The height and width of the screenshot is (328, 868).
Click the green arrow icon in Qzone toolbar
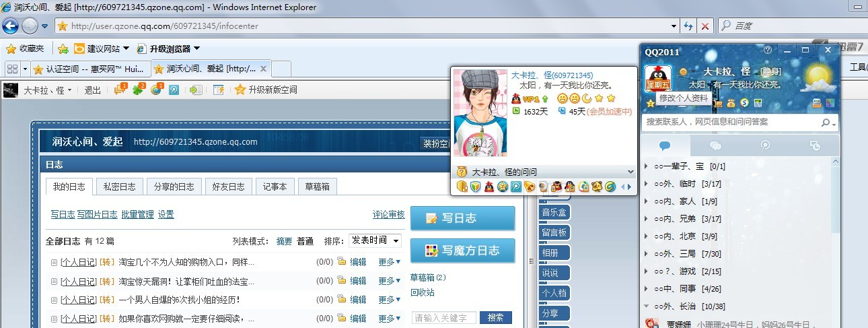click(x=196, y=90)
